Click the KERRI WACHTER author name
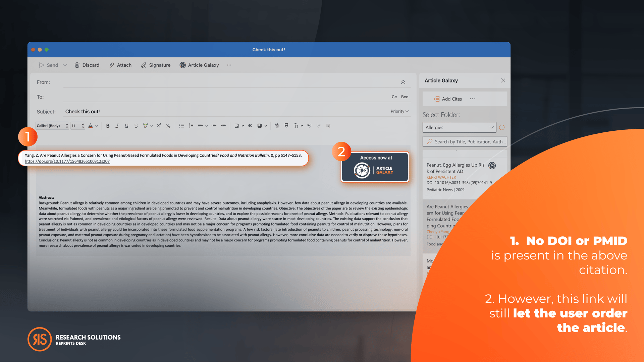 441,177
